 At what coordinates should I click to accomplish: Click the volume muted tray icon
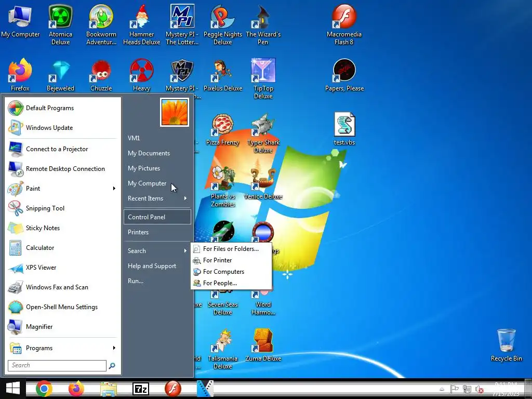(479, 389)
